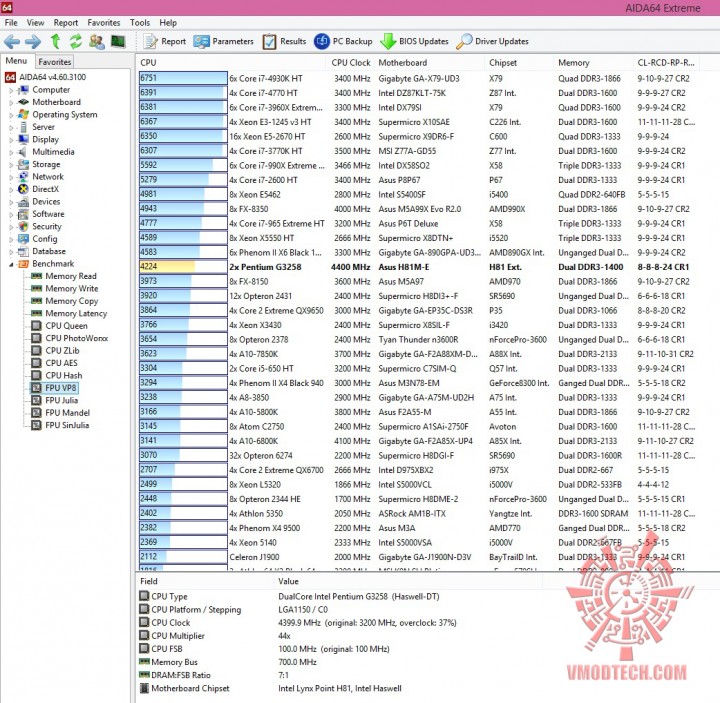This screenshot has height=703, width=720.
Task: Expand the Operating System node
Action: 11,115
